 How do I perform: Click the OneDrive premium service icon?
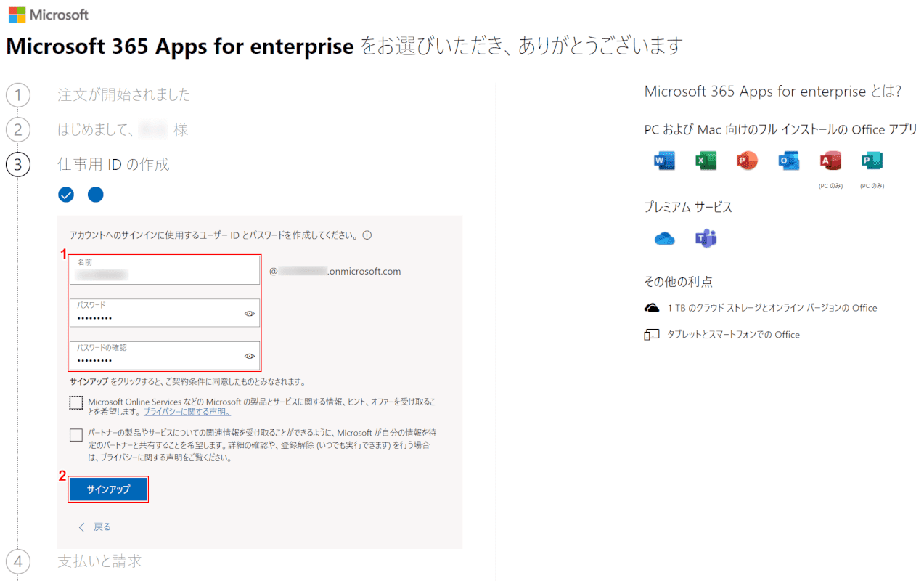[x=664, y=238]
